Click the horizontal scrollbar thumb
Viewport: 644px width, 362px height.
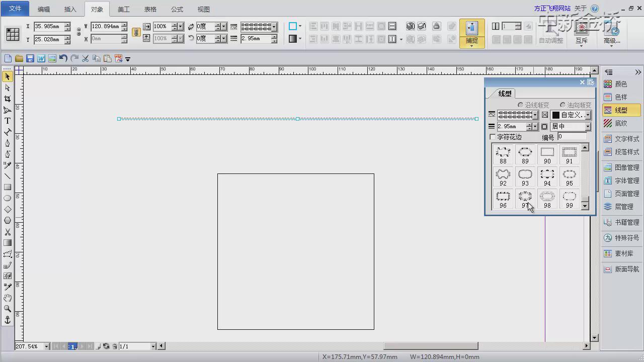tap(431, 346)
